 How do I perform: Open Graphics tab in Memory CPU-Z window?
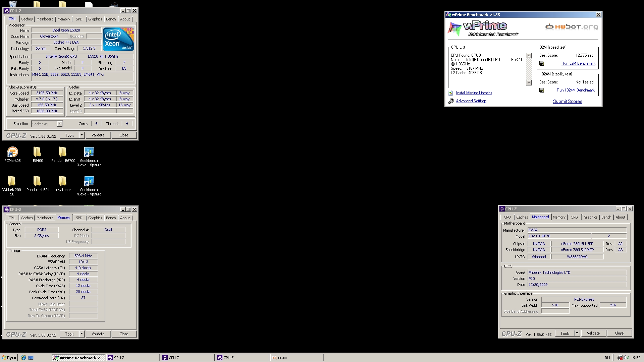(95, 218)
